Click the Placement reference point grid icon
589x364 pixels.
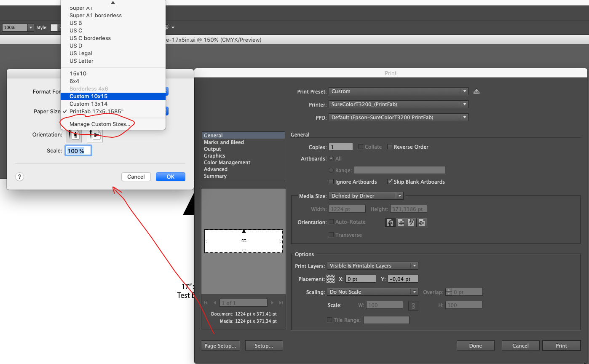pos(330,279)
